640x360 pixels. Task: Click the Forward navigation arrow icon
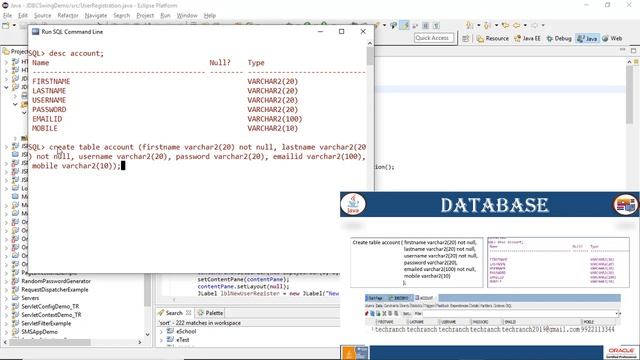pos(534,25)
